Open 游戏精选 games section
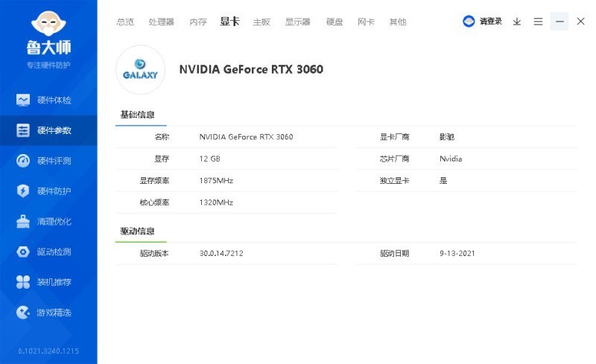 click(48, 313)
